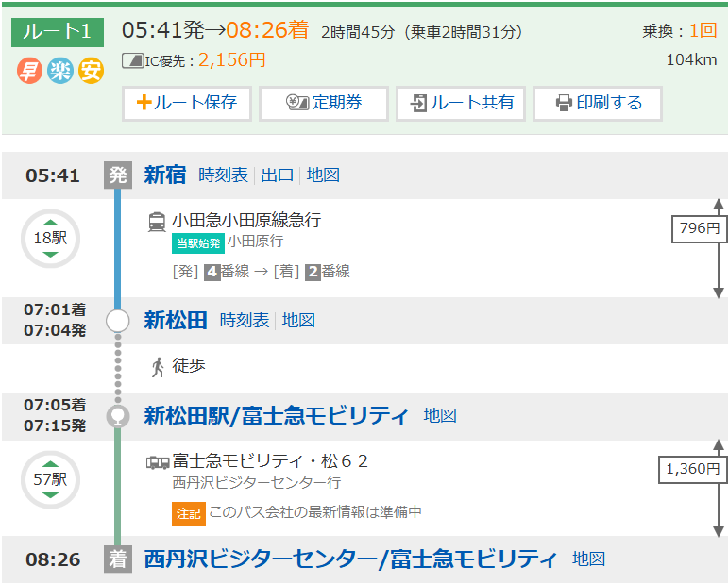Click the 2,156円 total fare
This screenshot has height=584, width=728.
pyautogui.click(x=232, y=59)
